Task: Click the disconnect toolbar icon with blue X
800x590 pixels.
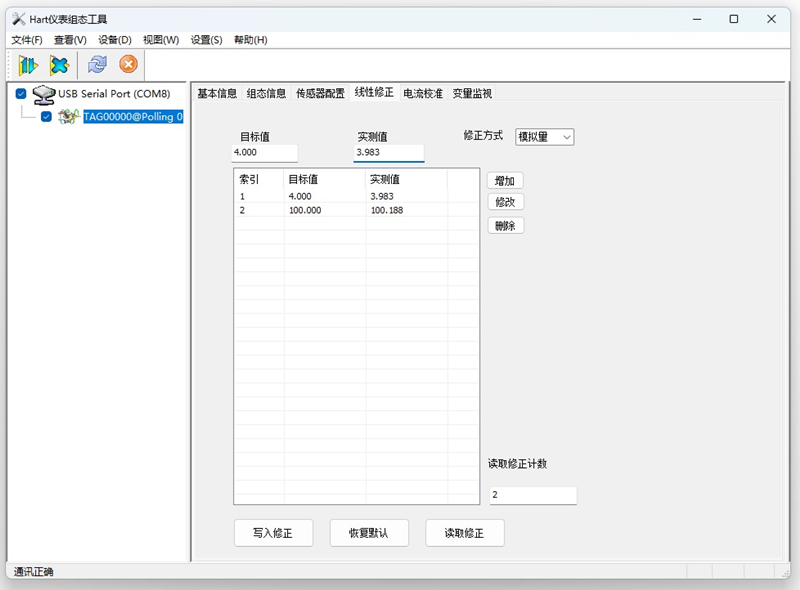Action: click(x=60, y=65)
